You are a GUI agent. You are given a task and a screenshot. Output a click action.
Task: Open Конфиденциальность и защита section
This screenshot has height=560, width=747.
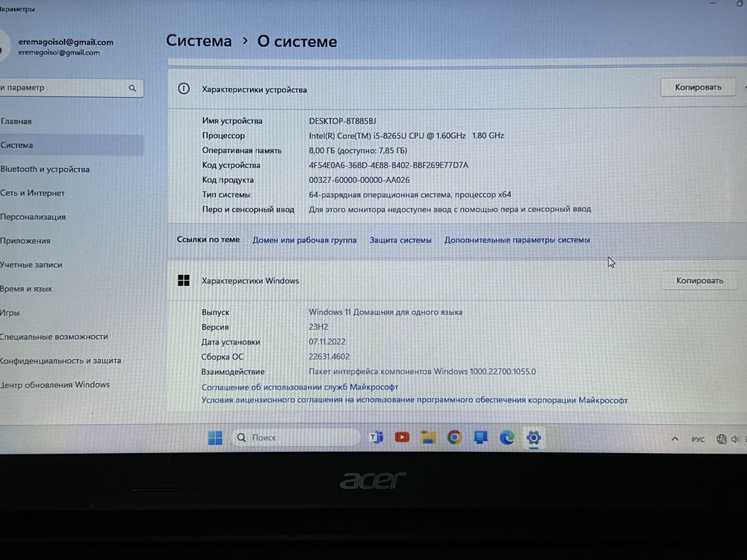pos(61,361)
